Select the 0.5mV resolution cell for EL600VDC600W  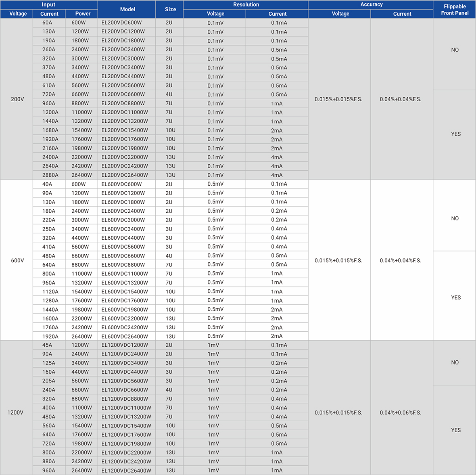[x=215, y=184]
